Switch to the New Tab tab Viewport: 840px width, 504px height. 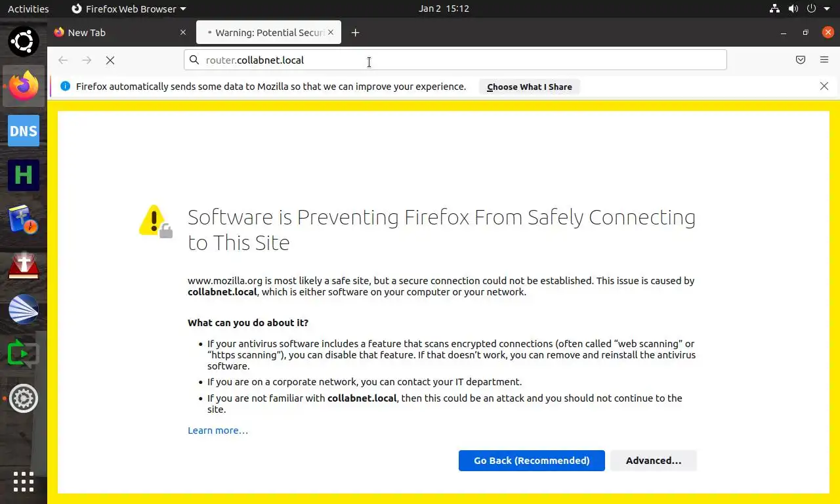(x=121, y=32)
